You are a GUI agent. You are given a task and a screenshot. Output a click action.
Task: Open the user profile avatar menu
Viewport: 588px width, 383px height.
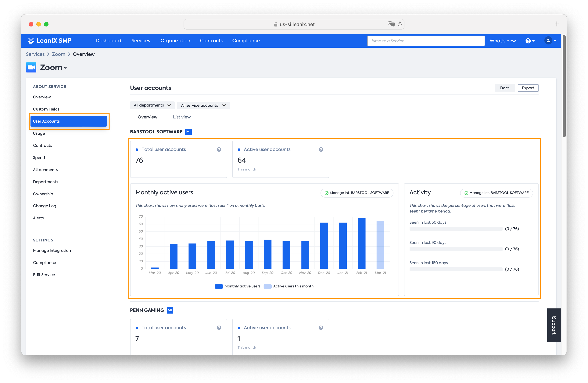[550, 41]
